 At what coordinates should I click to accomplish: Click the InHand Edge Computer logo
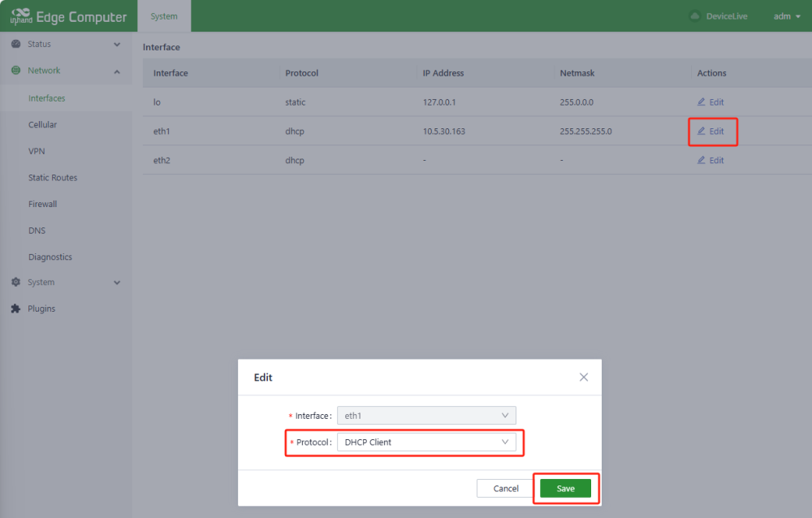pyautogui.click(x=68, y=16)
